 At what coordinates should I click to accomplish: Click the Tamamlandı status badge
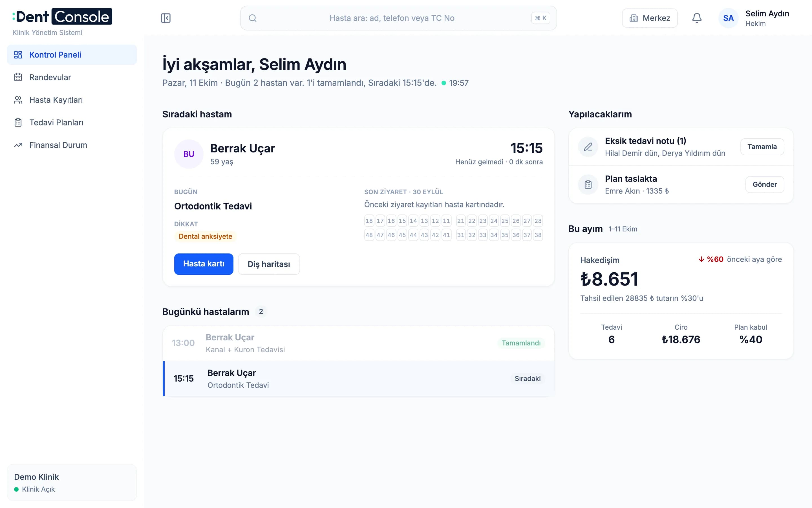(x=521, y=343)
